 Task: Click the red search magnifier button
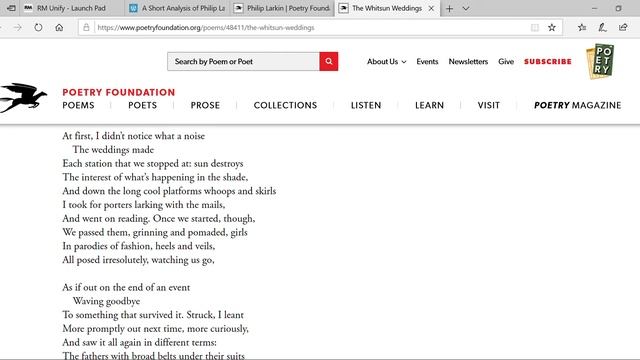point(329,62)
